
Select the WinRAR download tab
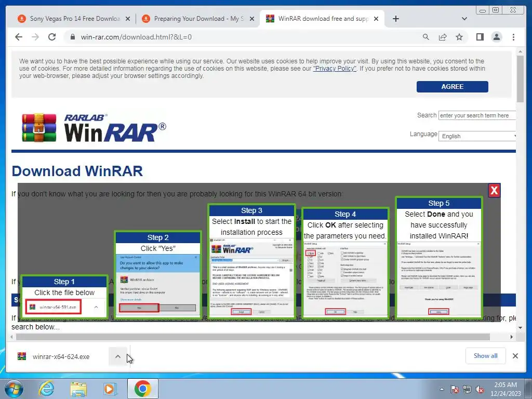(317, 19)
